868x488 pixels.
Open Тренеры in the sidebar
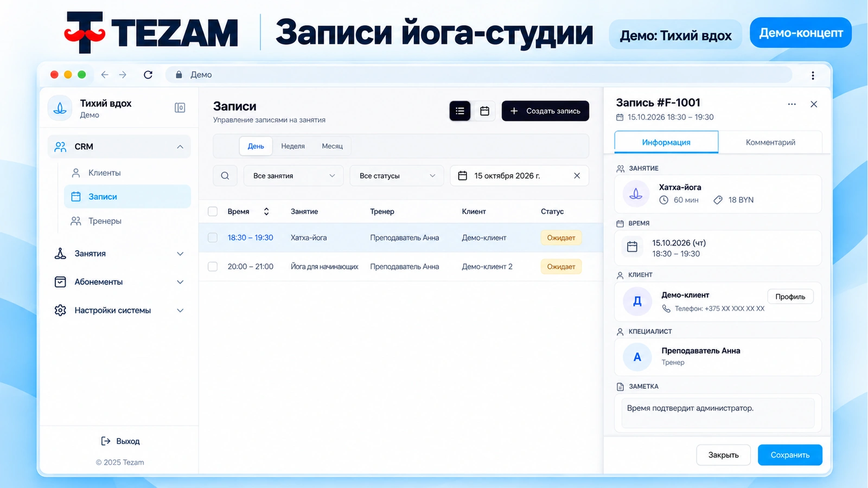click(127, 221)
